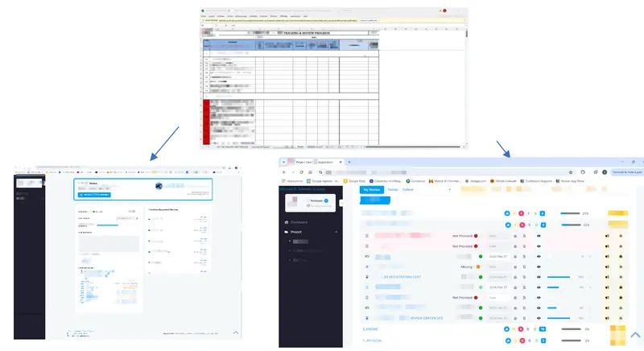Screen dimensions: 644x351
Task: Toggle eye icon on REVIEW CERTIFICATE row
Action: coord(539,316)
